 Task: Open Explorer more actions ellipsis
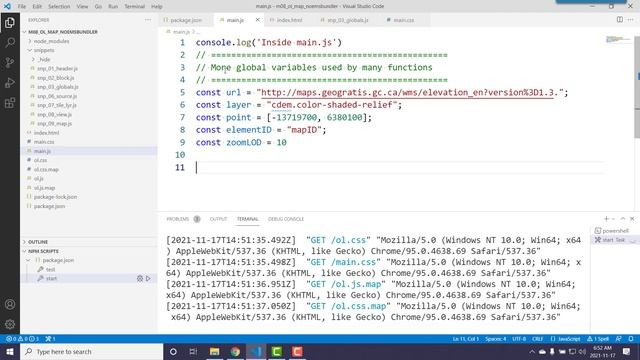coord(148,20)
